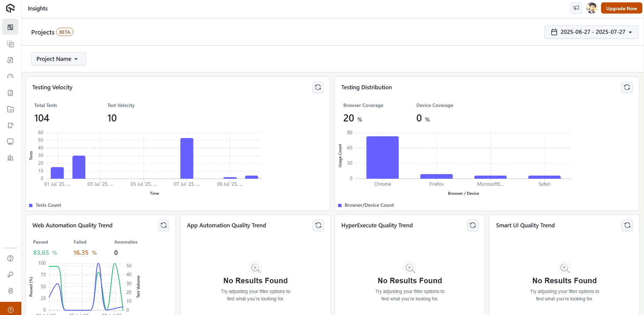This screenshot has height=315, width=644.
Task: Click the Upgrade Now button
Action: [x=621, y=8]
